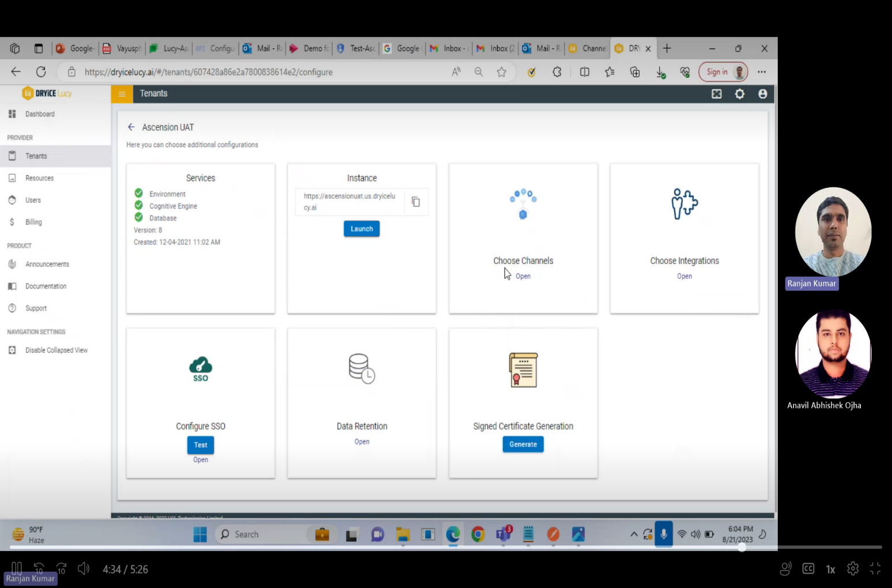Show hidden icons in the system tray

pyautogui.click(x=634, y=534)
